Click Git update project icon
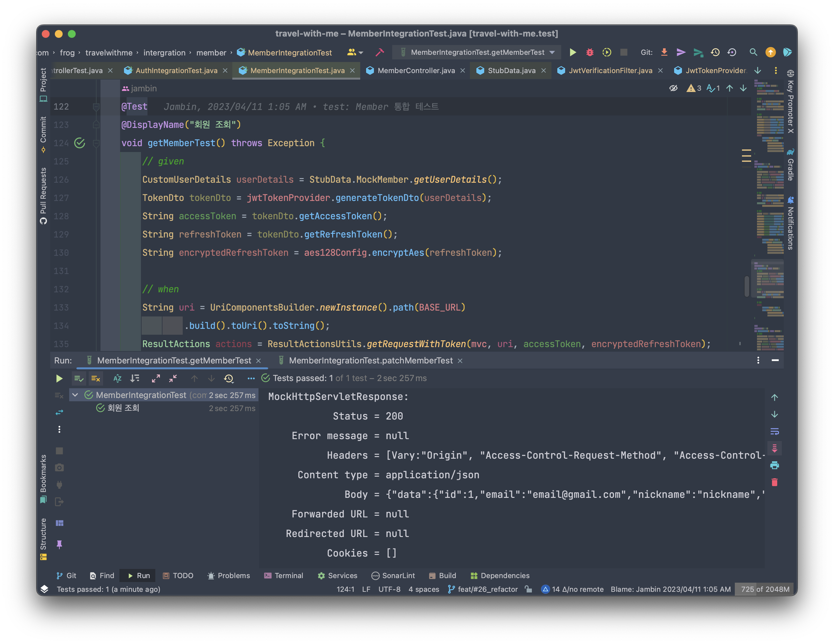The image size is (834, 644). click(664, 52)
